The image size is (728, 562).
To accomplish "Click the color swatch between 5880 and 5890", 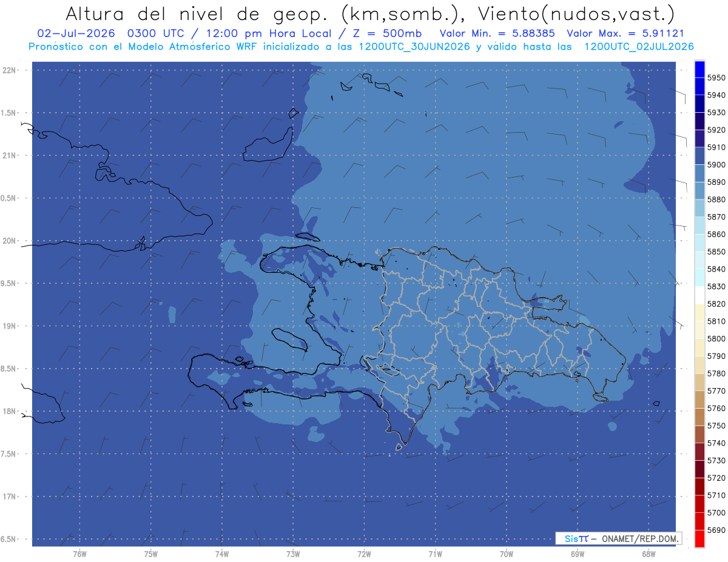I will (x=699, y=190).
